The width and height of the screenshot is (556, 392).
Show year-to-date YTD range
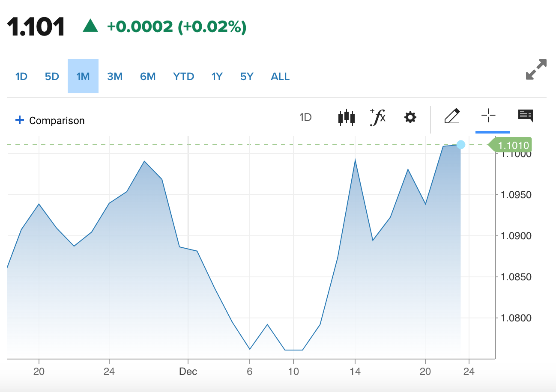click(x=184, y=77)
